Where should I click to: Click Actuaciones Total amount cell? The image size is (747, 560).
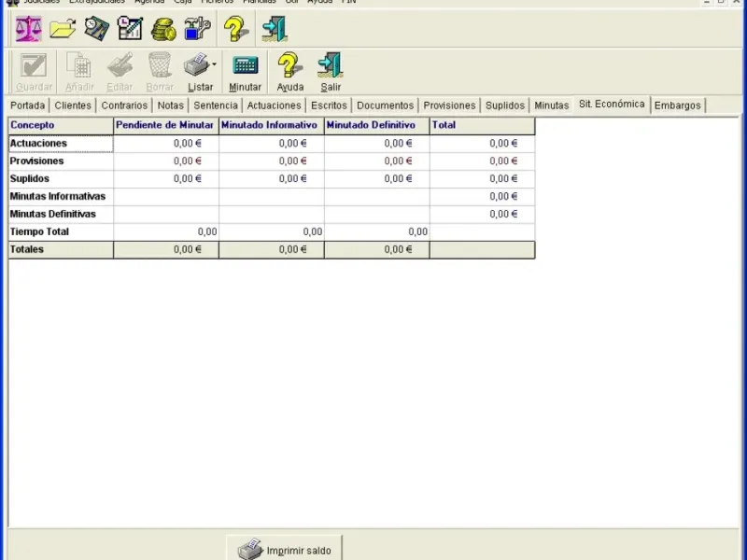(482, 144)
